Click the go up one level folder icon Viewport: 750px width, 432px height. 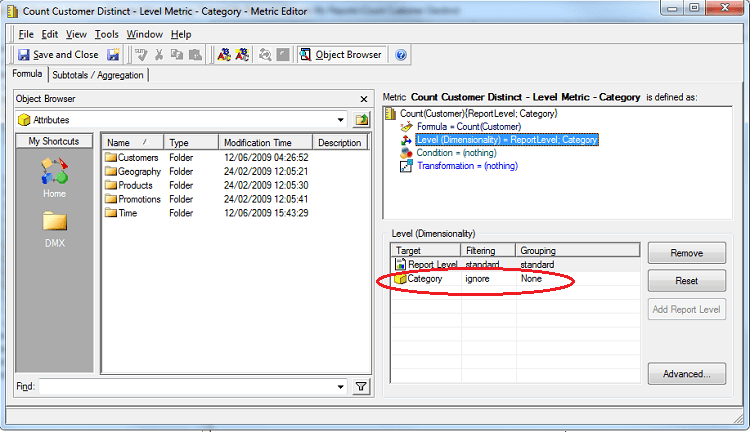tap(362, 120)
